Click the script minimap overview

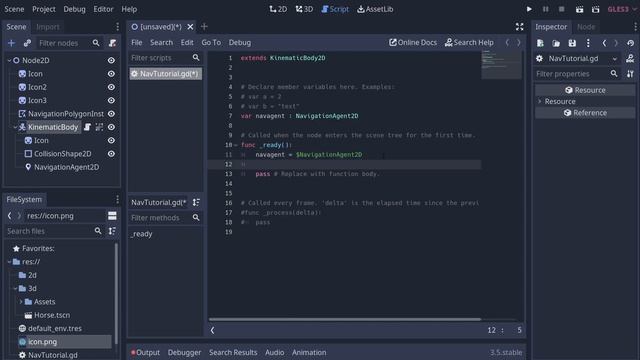click(x=501, y=64)
